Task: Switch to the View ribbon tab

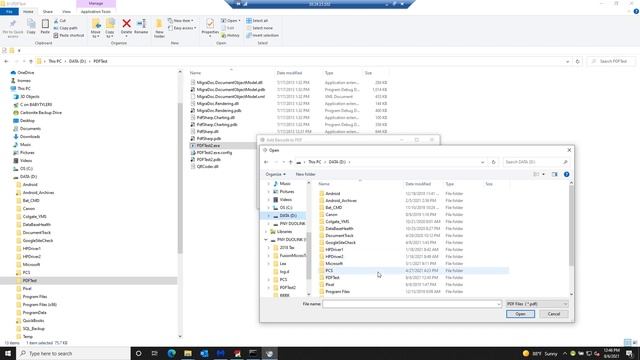Action: pos(66,12)
